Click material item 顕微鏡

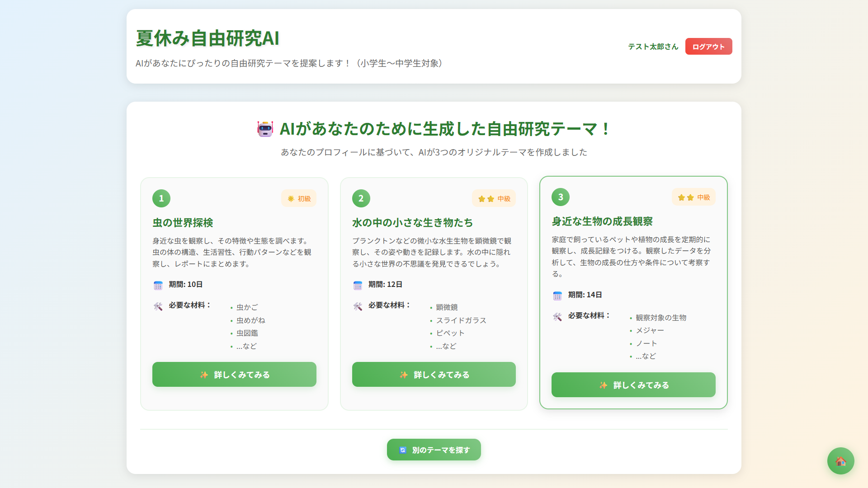(x=447, y=307)
